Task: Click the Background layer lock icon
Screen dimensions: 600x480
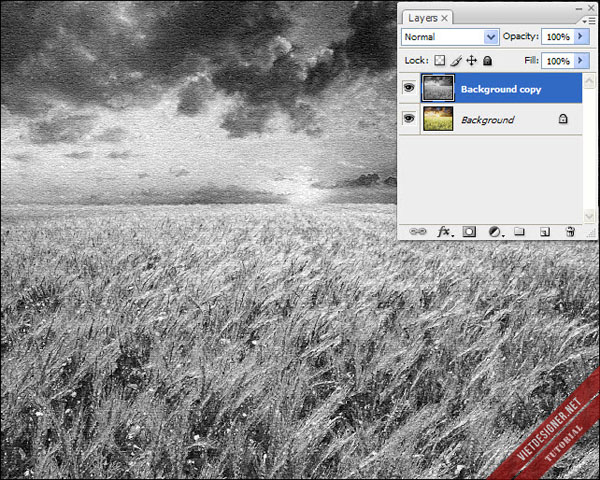Action: (563, 119)
